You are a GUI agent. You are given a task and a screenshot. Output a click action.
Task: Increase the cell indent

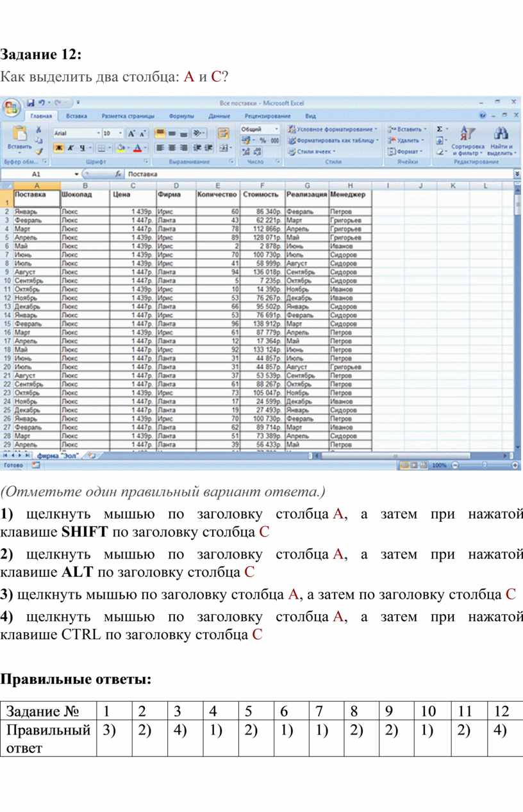[x=208, y=148]
